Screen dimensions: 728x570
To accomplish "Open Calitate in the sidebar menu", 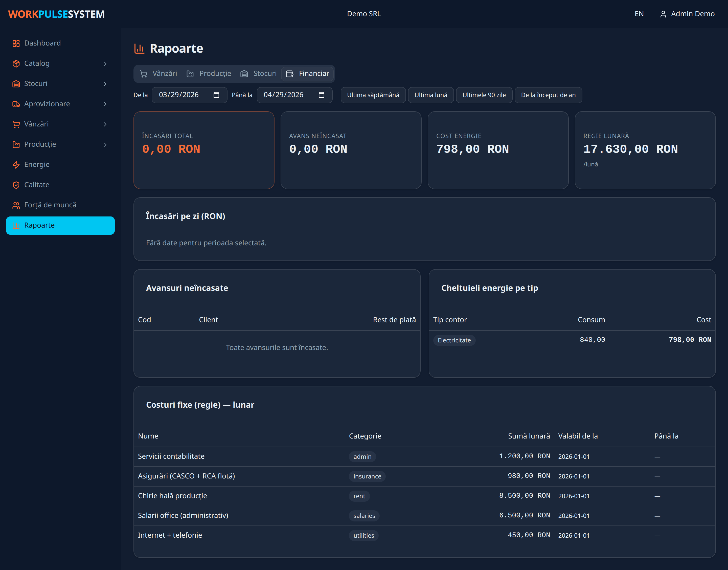I will point(60,185).
